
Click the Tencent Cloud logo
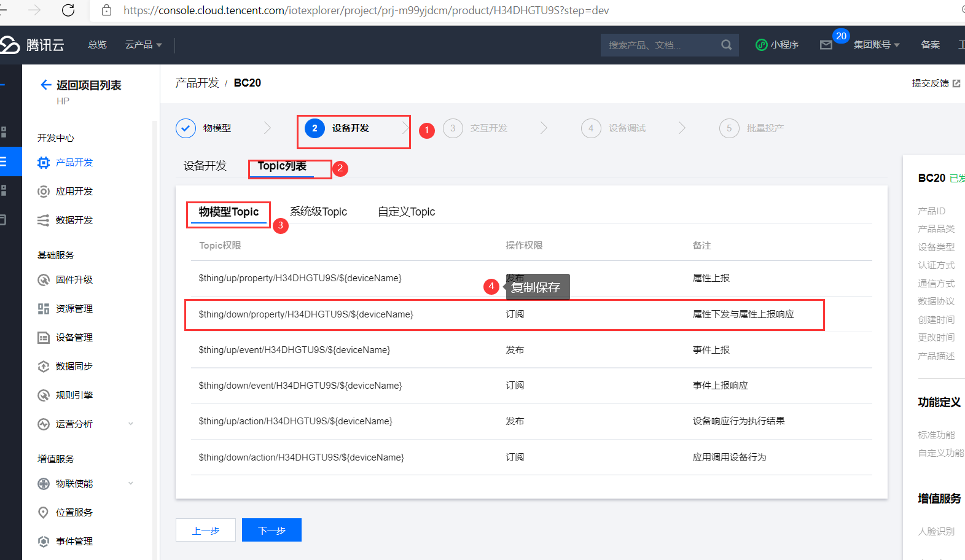(x=32, y=45)
